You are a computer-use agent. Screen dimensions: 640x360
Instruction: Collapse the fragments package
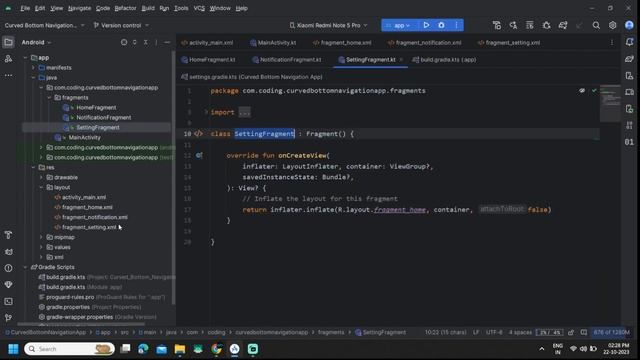(49, 98)
